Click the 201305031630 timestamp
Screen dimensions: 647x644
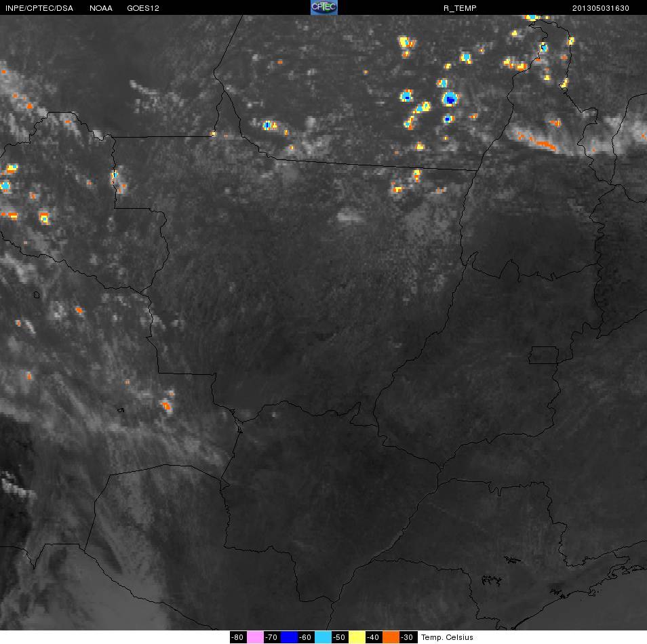(600, 8)
